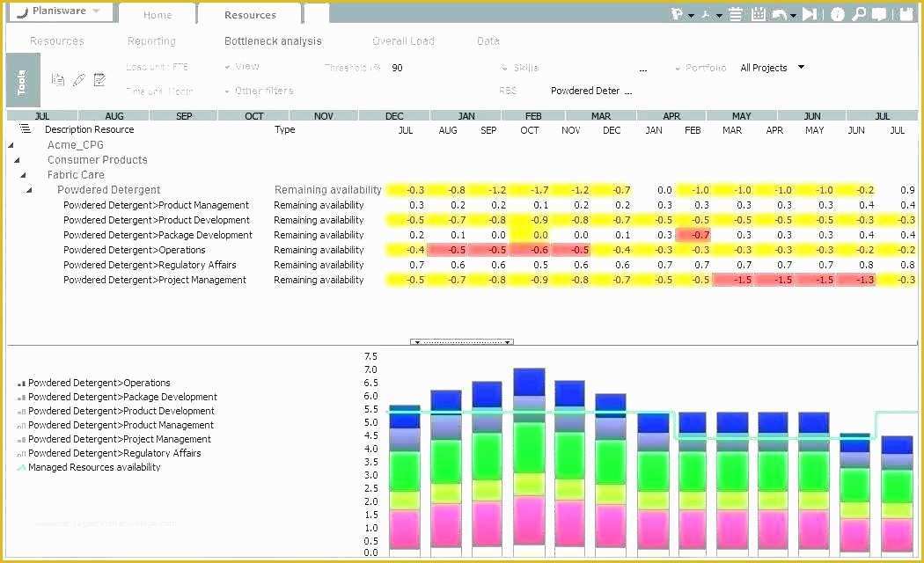This screenshot has height=563, width=924.
Task: Select the Powdered Detergent>Product Management row
Action: point(462,205)
